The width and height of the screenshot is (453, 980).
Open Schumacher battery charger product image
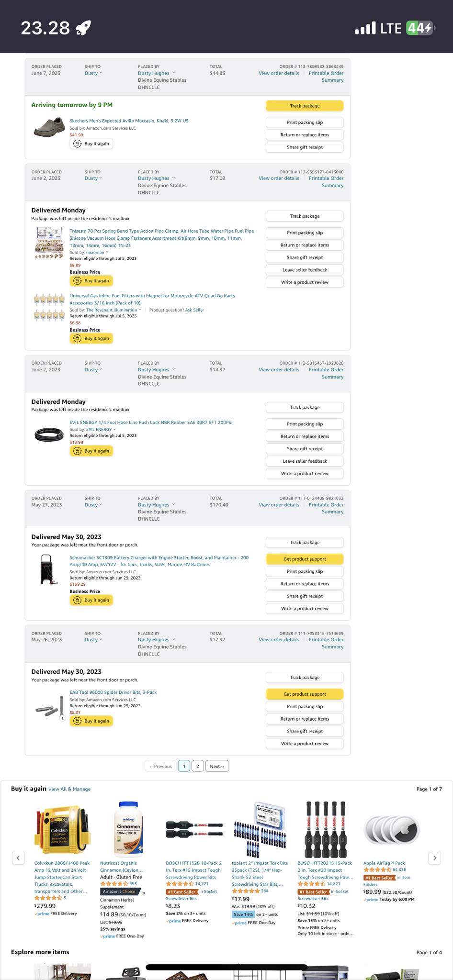(x=48, y=569)
